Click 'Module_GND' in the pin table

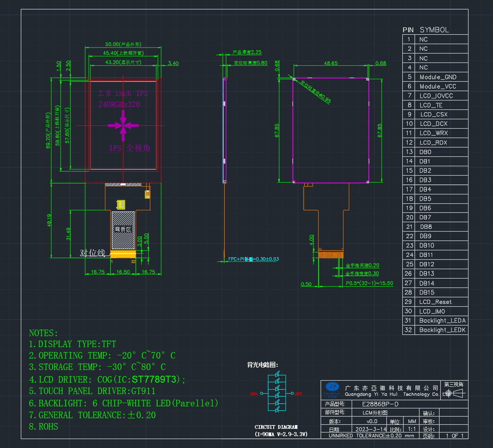click(438, 77)
